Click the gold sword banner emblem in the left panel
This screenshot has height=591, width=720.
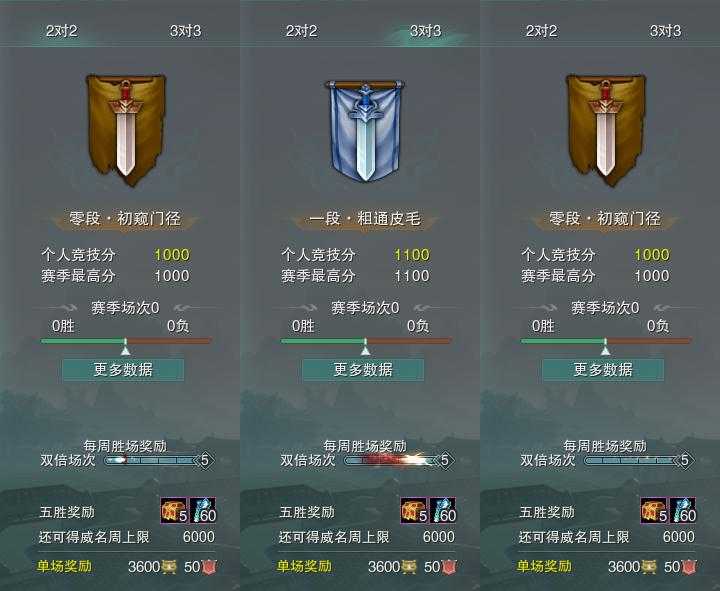coord(126,130)
